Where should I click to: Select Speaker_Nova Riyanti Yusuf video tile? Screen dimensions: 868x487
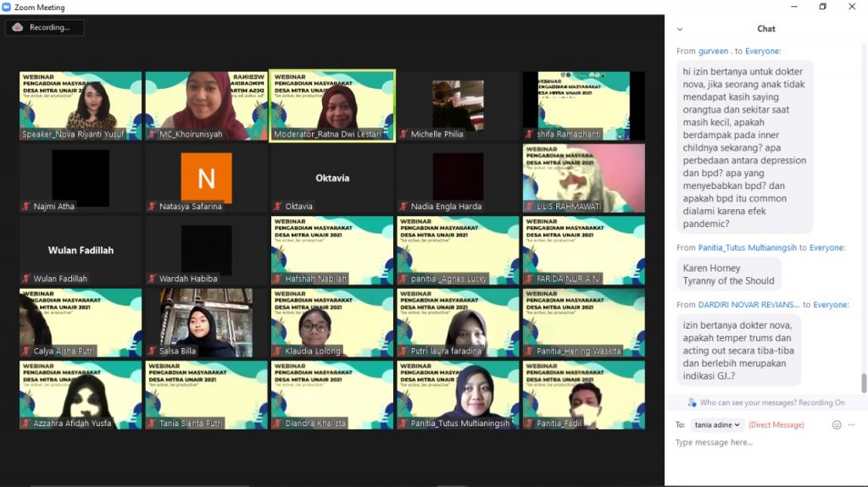(x=81, y=106)
